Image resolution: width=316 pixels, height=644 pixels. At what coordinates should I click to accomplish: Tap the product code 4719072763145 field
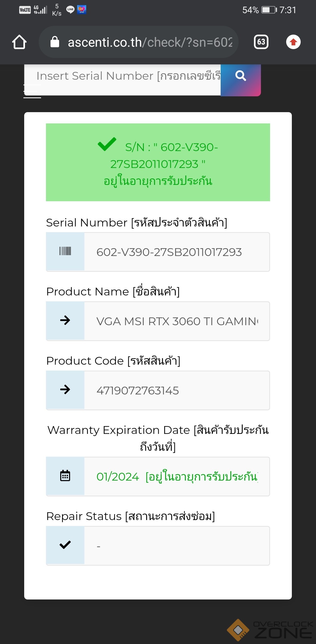(177, 390)
